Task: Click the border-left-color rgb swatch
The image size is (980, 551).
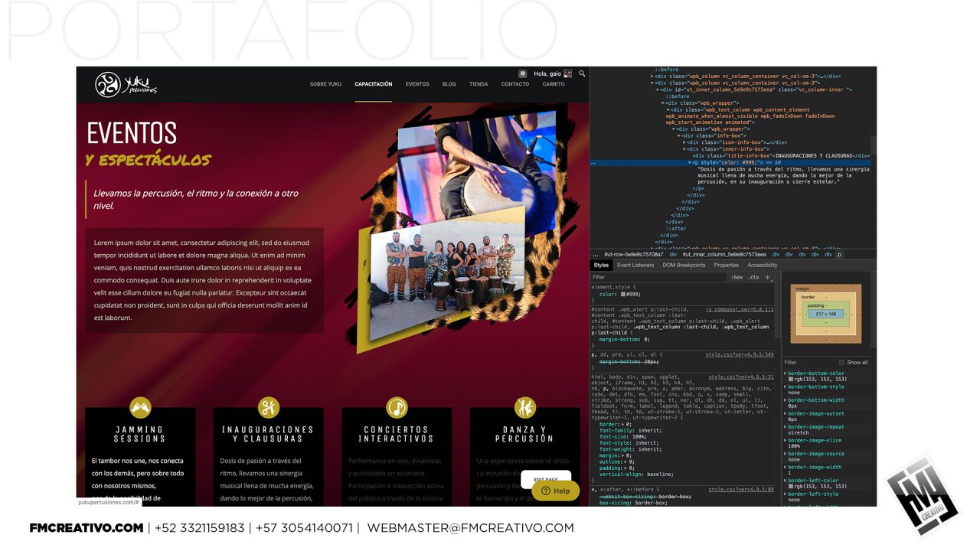Action: [x=791, y=487]
